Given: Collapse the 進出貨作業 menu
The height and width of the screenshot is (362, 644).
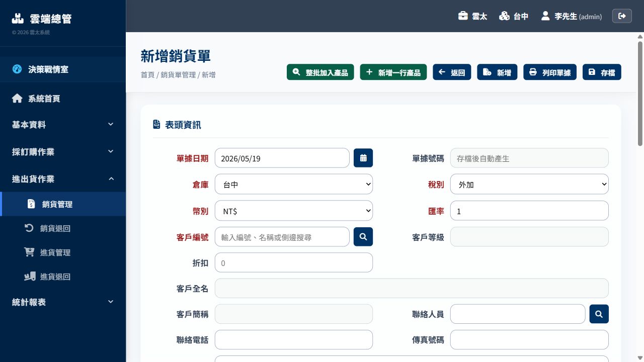Looking at the screenshot, I should 63,179.
